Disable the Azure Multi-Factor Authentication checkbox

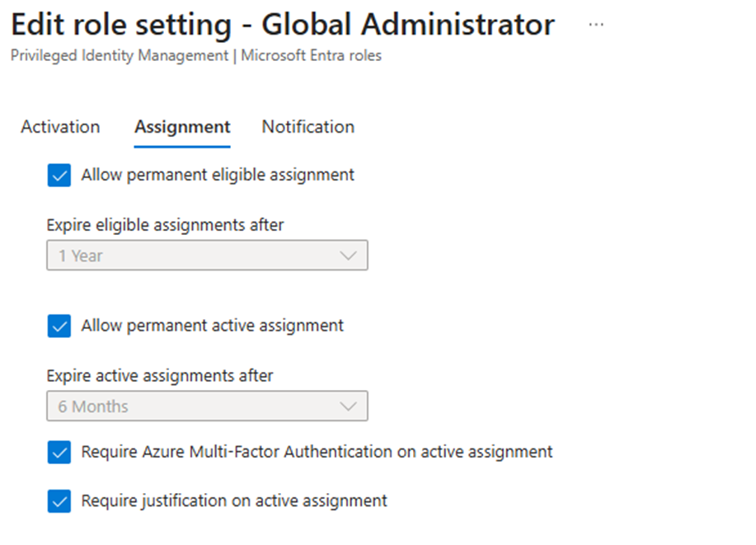pos(59,453)
